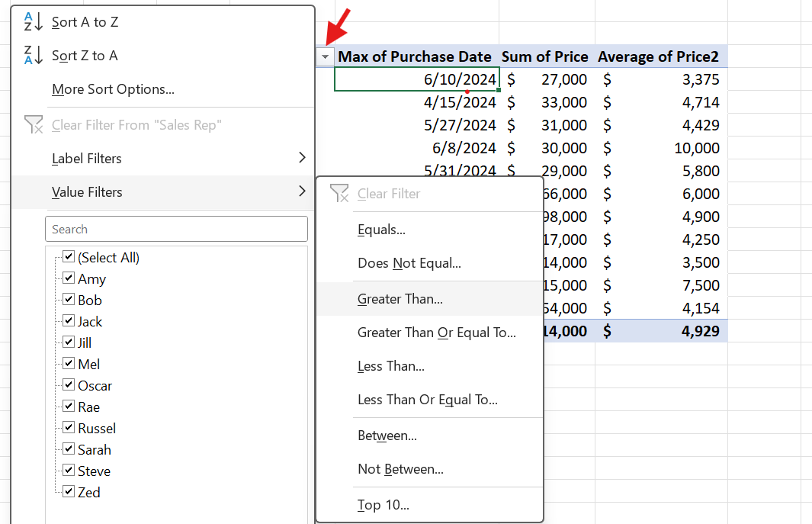The width and height of the screenshot is (812, 524).
Task: Toggle the Russel checkbox off
Action: (69, 428)
